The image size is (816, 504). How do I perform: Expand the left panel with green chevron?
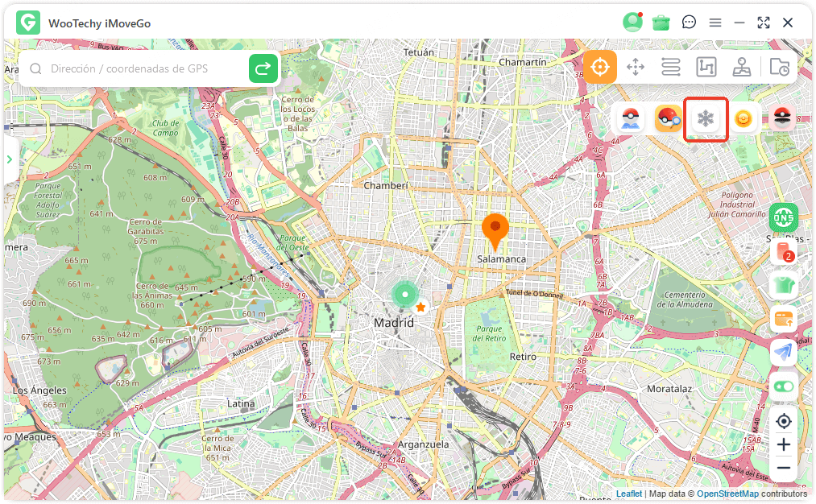coord(10,159)
